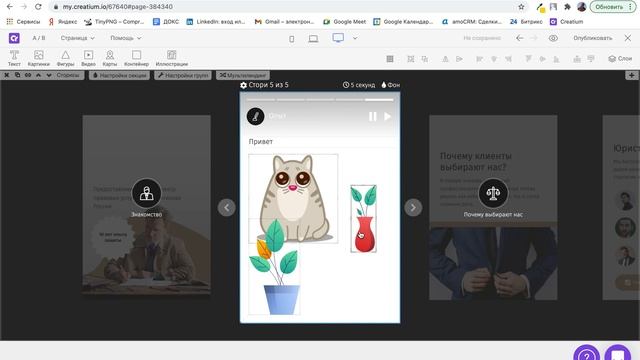Move section up with the arrow
The height and width of the screenshot is (360, 640).
pyautogui.click(x=38, y=75)
